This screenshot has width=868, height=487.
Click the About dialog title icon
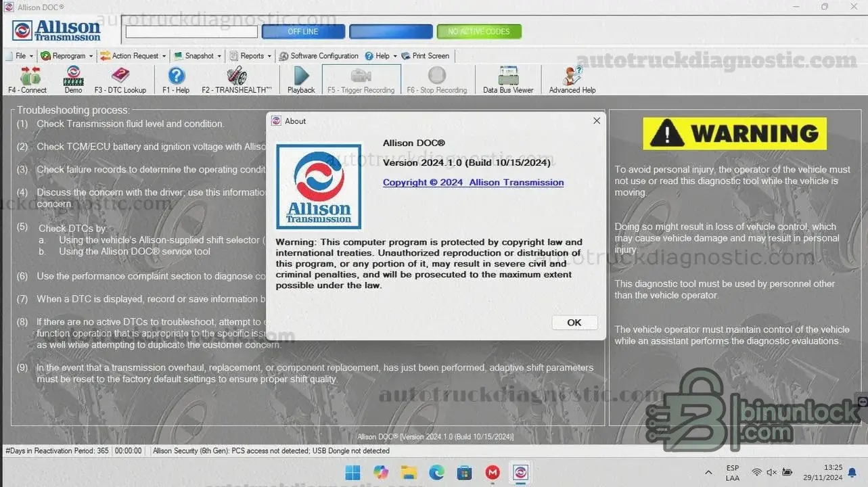pyautogui.click(x=276, y=121)
